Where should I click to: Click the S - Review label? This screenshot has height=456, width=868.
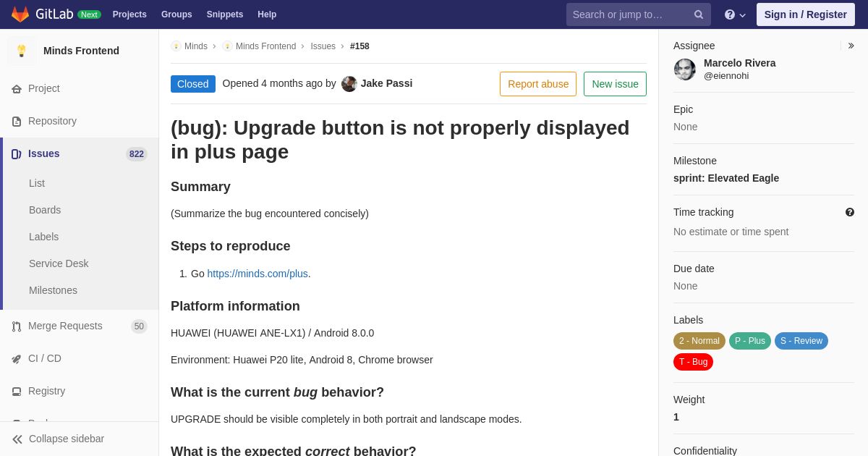801,341
